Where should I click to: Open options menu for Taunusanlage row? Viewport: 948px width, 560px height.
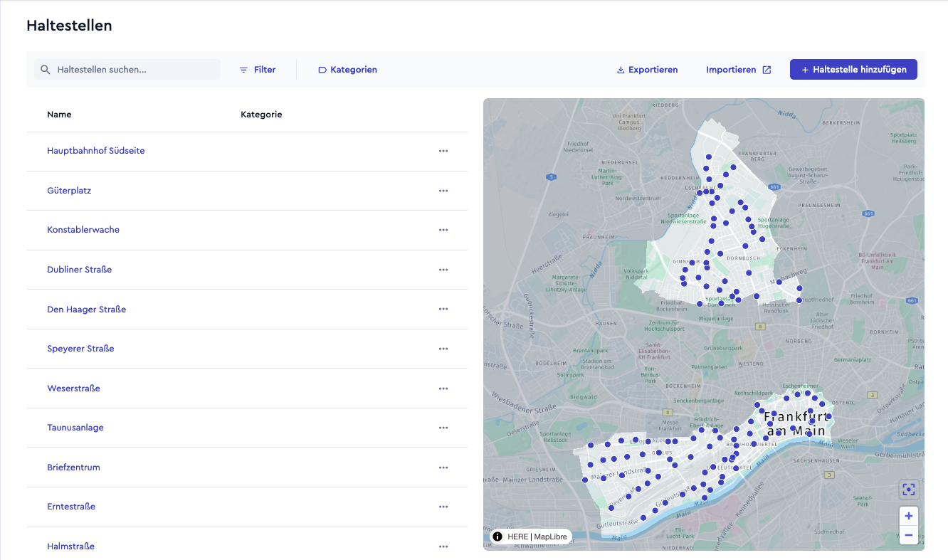(443, 428)
